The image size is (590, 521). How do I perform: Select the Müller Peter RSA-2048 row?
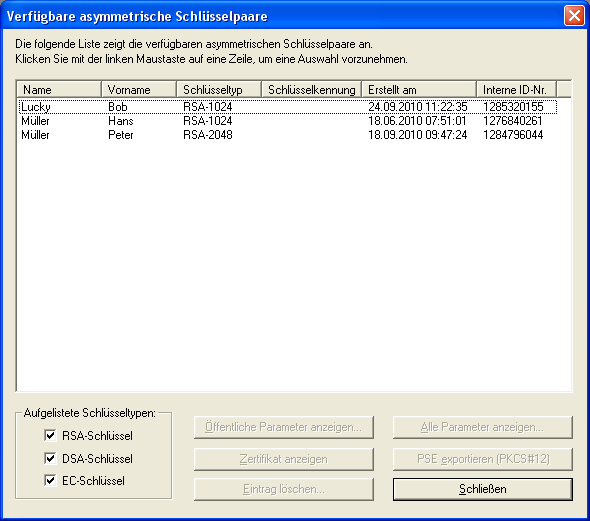coord(288,135)
